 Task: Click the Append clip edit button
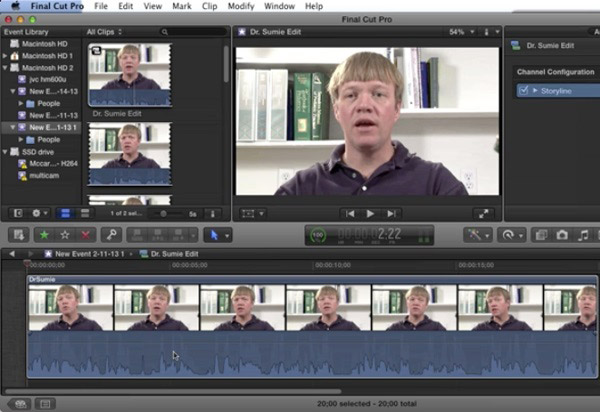(x=178, y=235)
